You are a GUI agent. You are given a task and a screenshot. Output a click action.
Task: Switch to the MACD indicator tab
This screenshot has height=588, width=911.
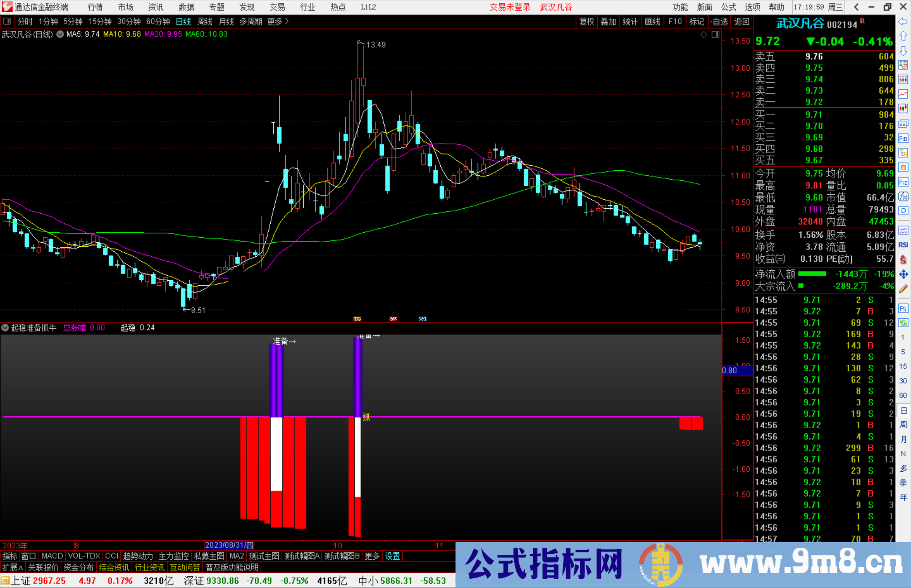click(51, 556)
